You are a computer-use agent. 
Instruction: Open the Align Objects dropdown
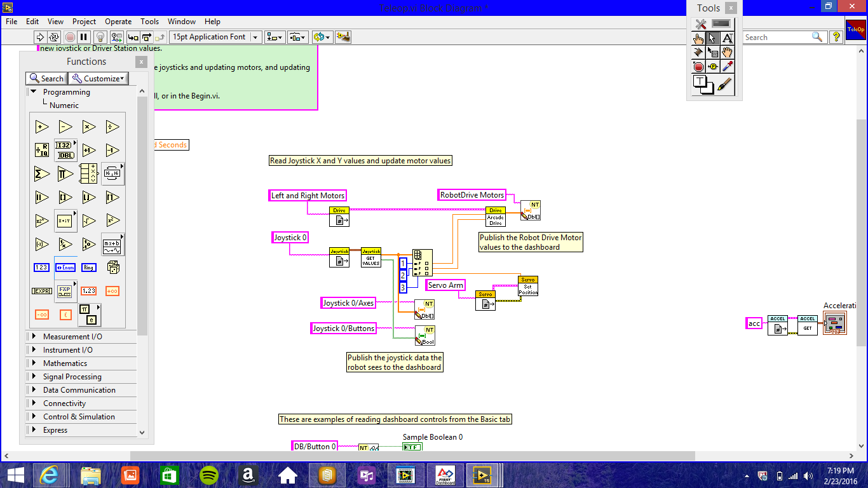coord(275,37)
